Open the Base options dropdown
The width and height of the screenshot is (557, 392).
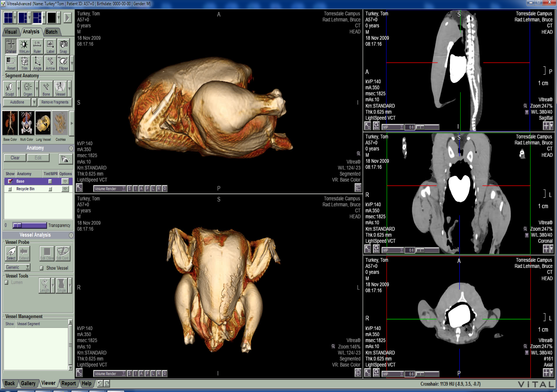(65, 181)
